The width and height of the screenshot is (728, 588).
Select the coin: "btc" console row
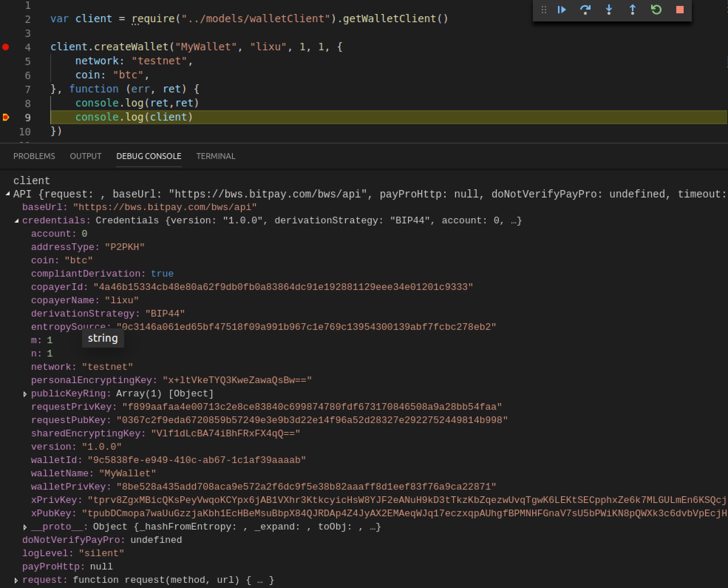pyautogui.click(x=62, y=260)
